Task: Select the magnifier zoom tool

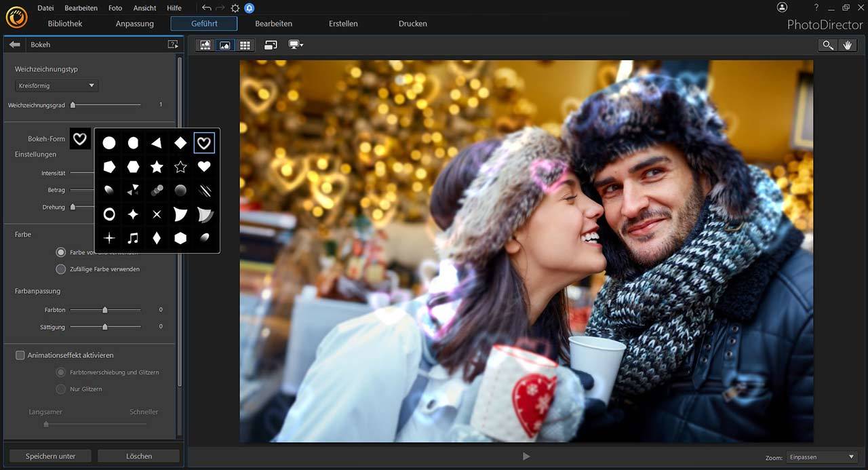Action: tap(827, 45)
